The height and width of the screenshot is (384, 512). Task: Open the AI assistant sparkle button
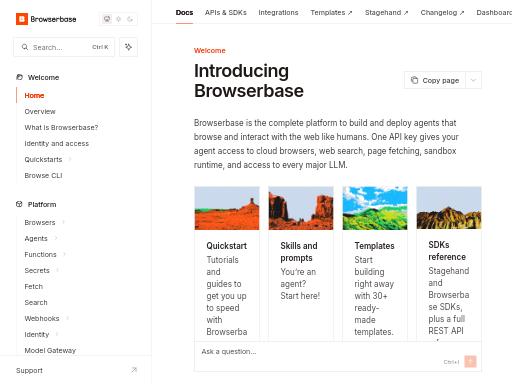[x=128, y=47]
